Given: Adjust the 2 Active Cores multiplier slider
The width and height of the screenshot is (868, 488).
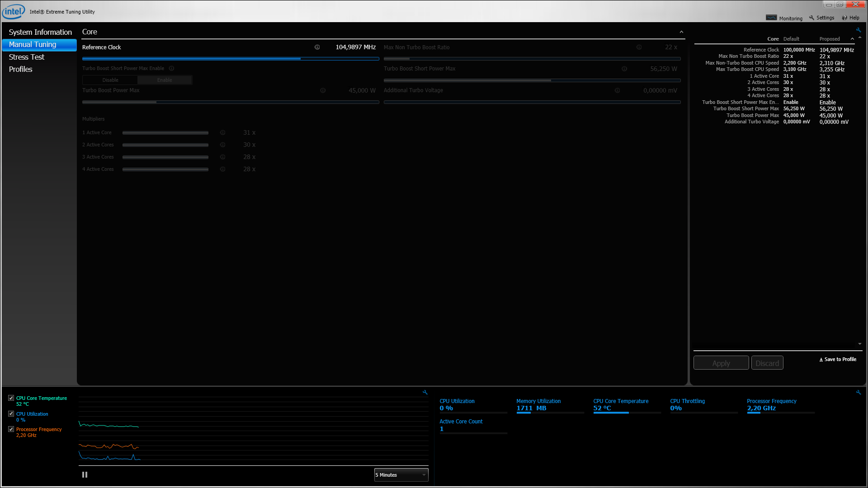Looking at the screenshot, I should click(x=165, y=145).
